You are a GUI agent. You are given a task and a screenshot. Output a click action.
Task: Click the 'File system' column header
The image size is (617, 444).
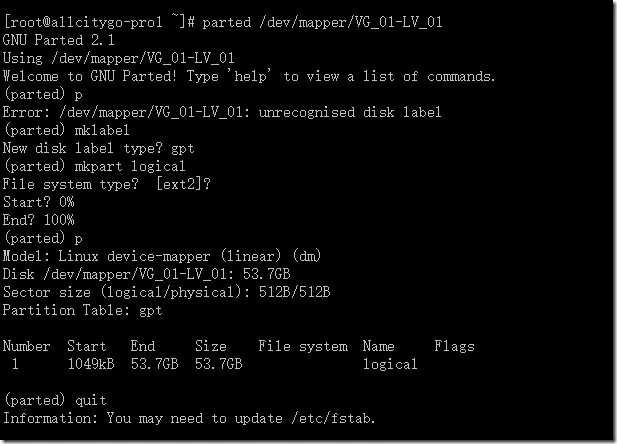click(303, 346)
